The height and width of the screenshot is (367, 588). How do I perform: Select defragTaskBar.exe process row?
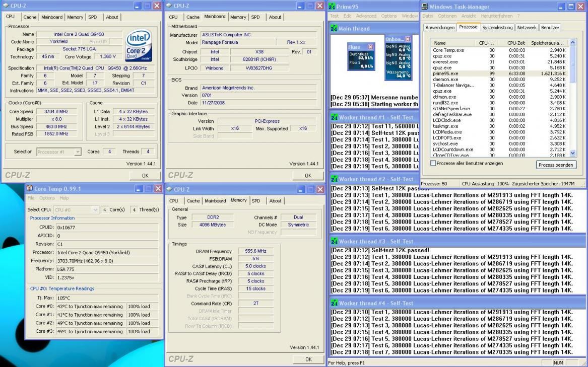point(499,114)
